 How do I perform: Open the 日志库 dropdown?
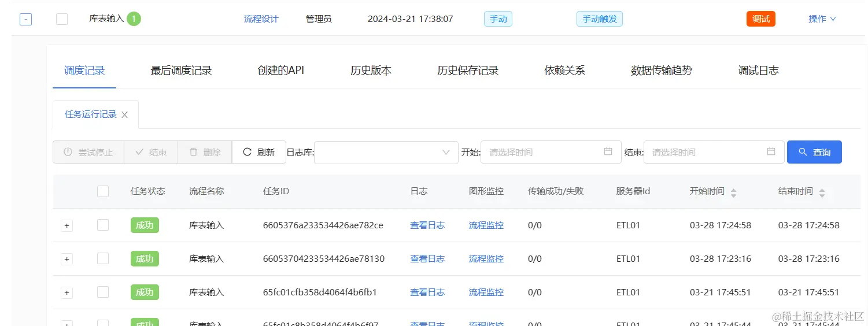(386, 152)
